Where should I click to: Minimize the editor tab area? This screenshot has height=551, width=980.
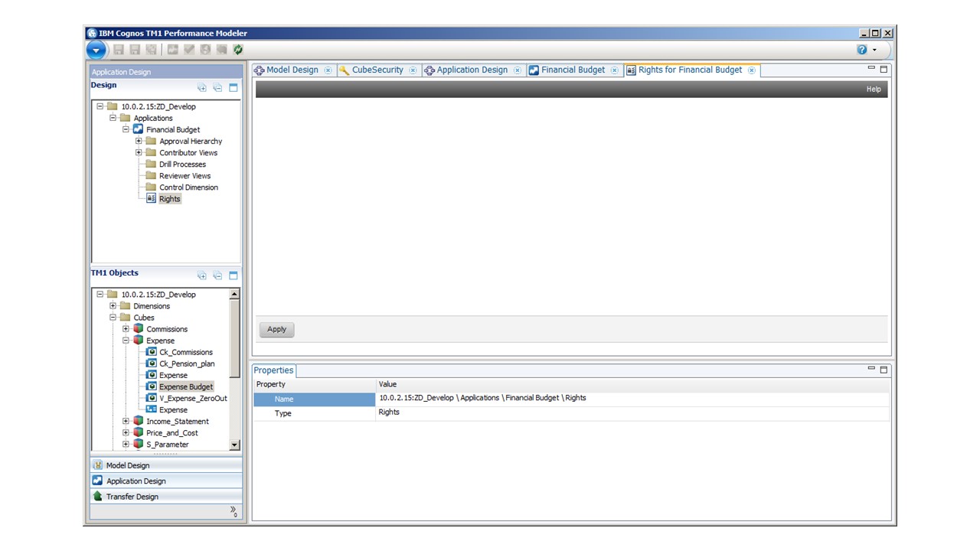click(871, 68)
